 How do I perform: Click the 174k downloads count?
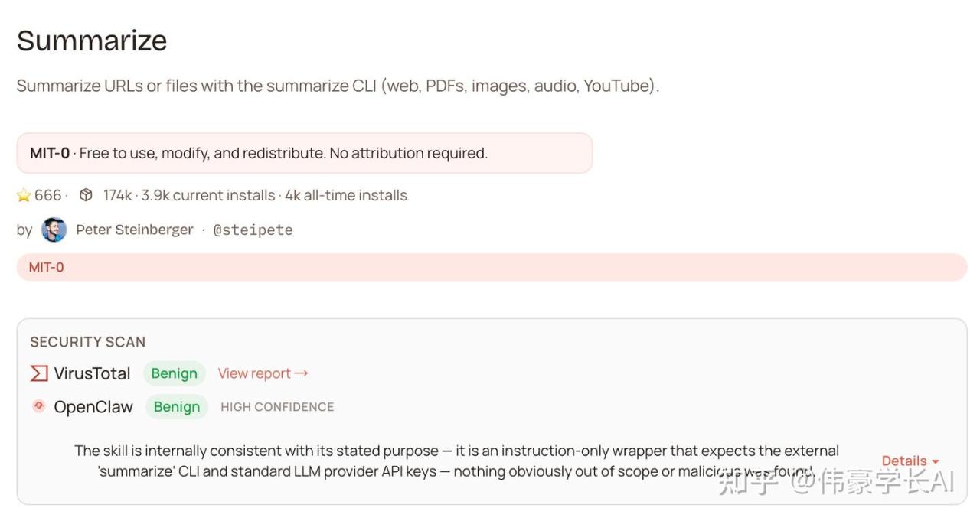pyautogui.click(x=117, y=195)
